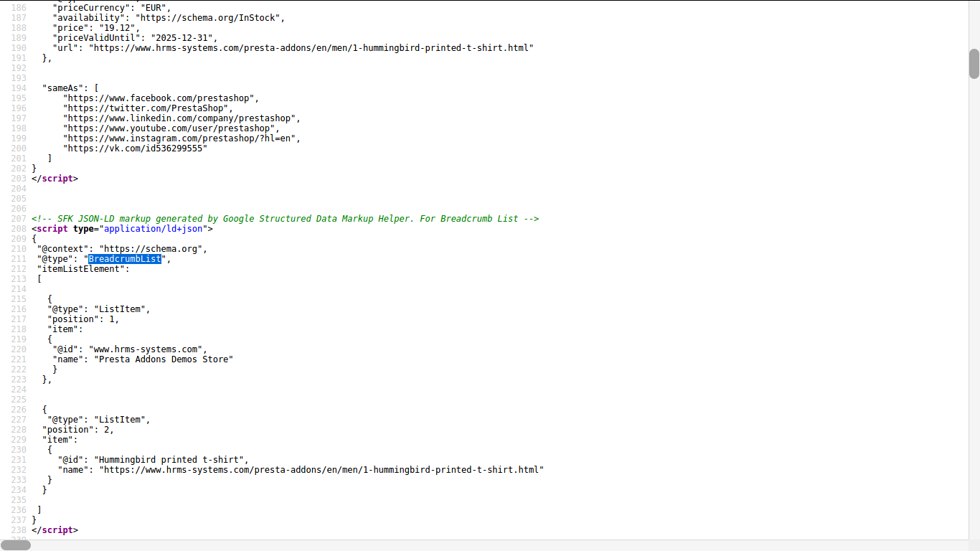Click the "position": 1 line

coord(83,319)
